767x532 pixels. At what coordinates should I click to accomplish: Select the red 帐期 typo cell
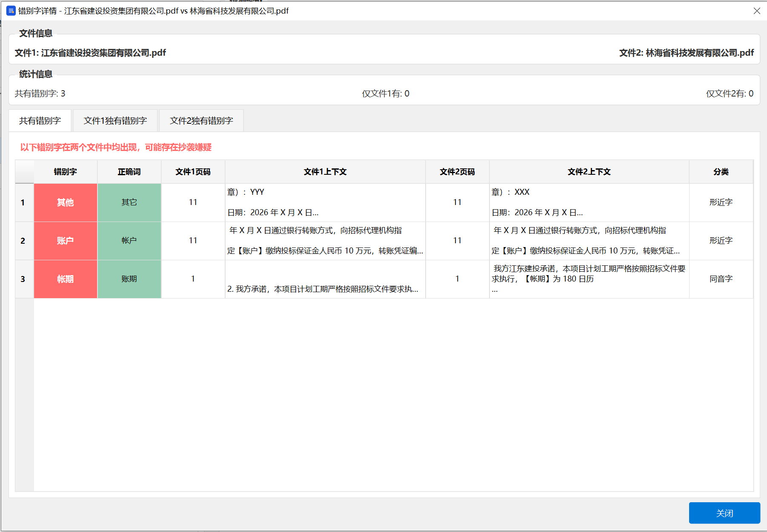66,279
